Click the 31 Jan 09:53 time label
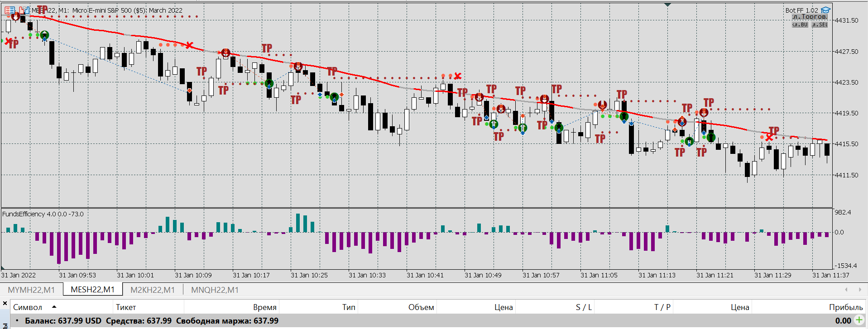The height and width of the screenshot is (329, 868). click(77, 275)
